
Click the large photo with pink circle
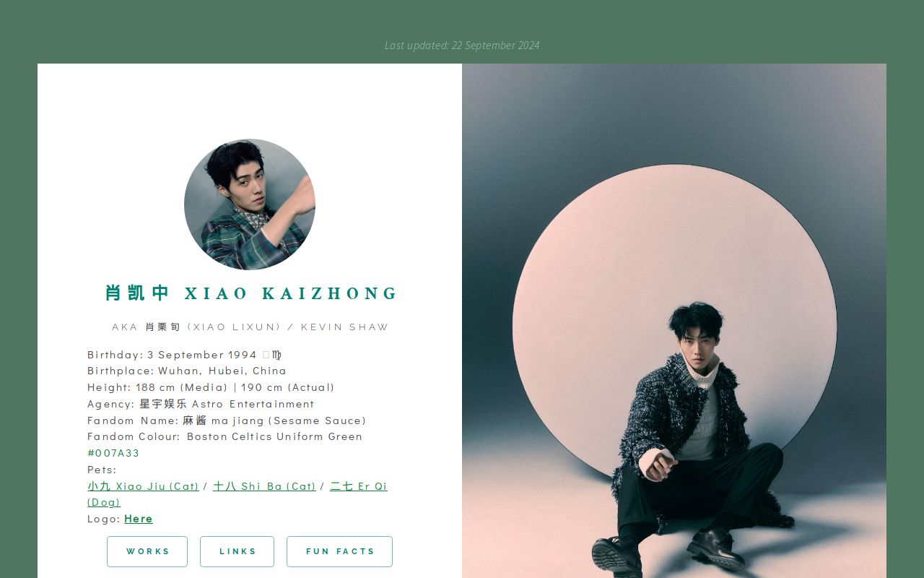(674, 321)
